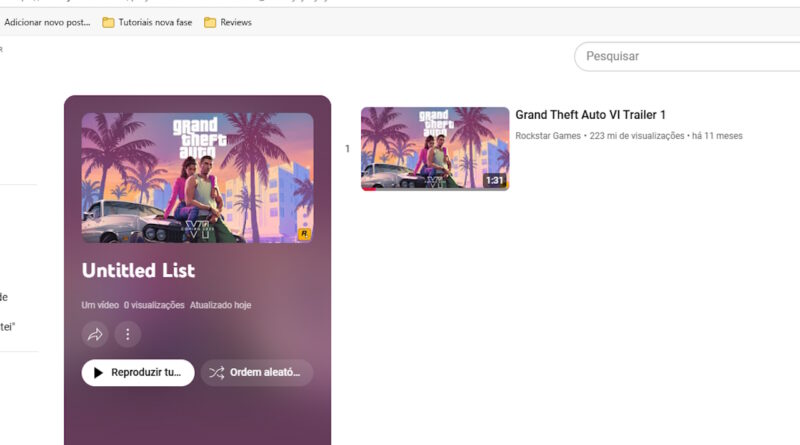Image resolution: width=800 pixels, height=445 pixels.
Task: Click the Ordem aleatória button
Action: (257, 373)
